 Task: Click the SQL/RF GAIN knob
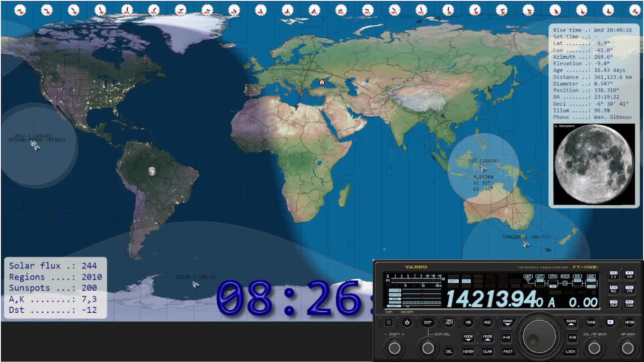[594, 347]
